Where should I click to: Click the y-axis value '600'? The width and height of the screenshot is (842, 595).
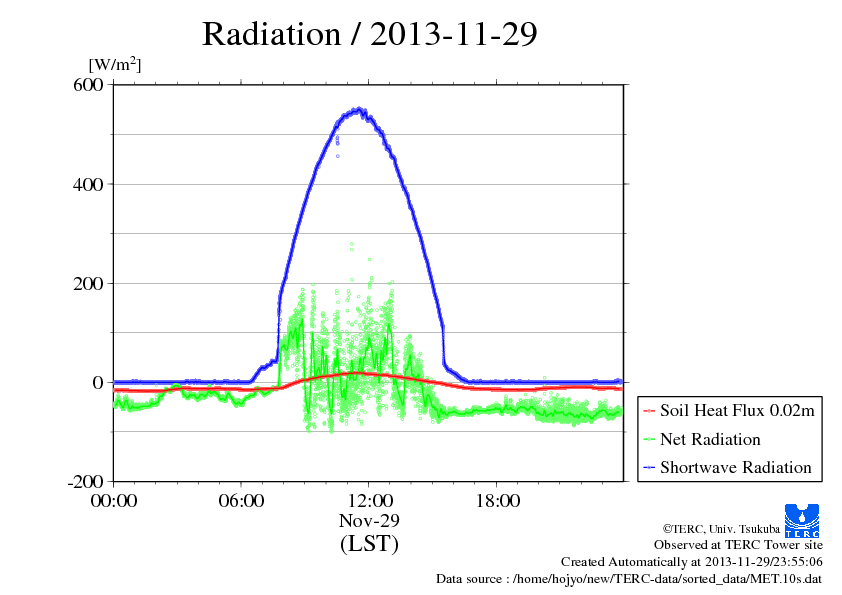(x=88, y=84)
